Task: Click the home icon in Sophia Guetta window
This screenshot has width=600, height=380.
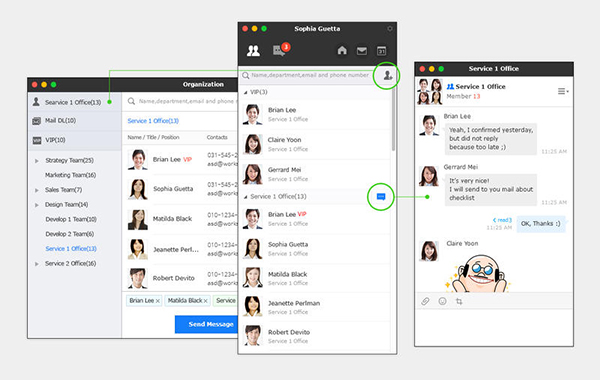Action: (342, 50)
